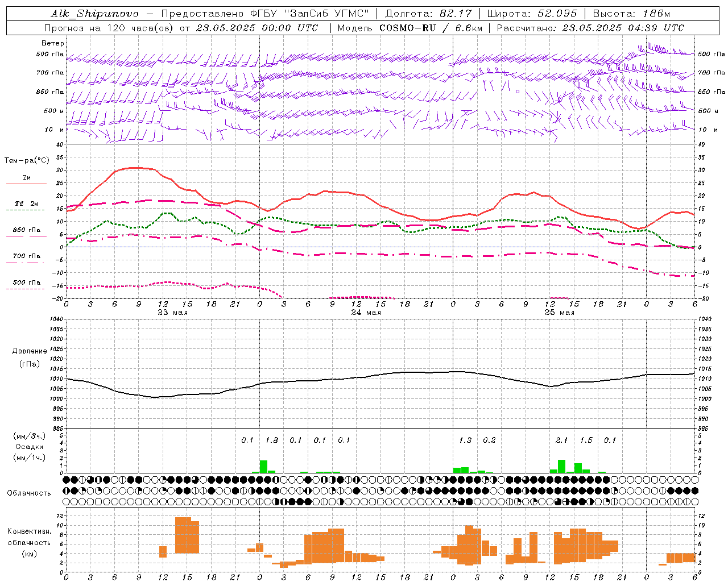
Task: Click the 24 мая date label
Action: tap(366, 313)
